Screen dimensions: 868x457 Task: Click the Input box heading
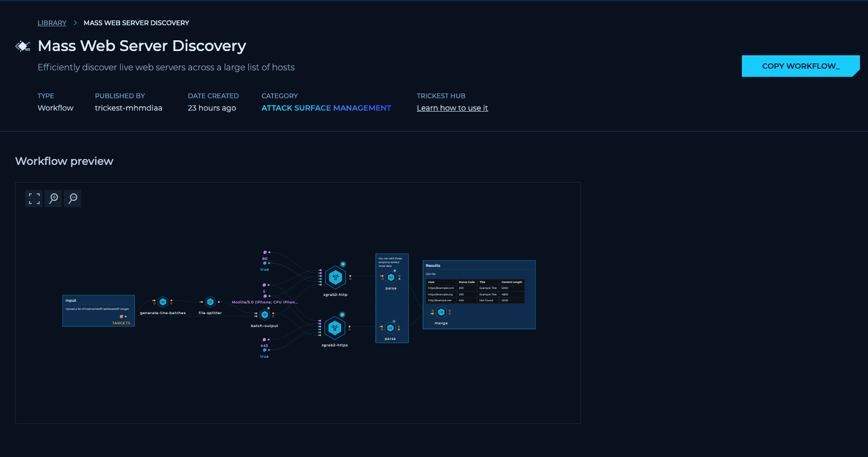coord(71,301)
